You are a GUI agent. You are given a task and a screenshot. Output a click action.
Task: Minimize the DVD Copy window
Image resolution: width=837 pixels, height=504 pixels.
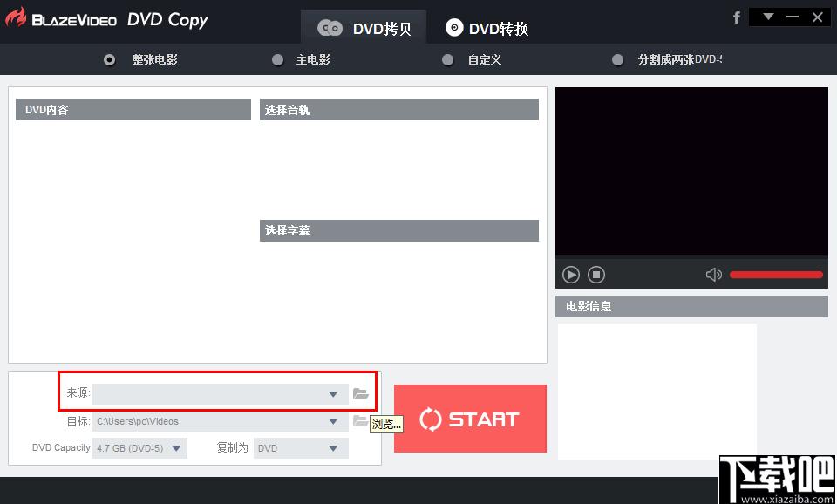pos(793,17)
